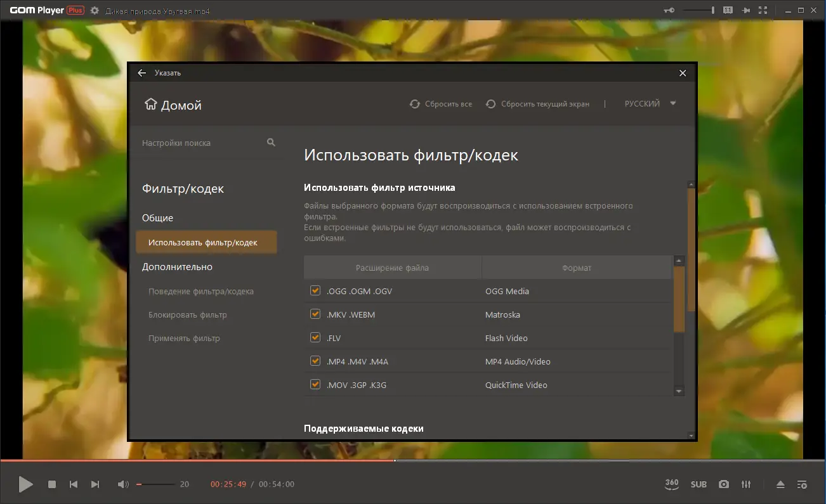Disable the .MKV .WEBM Matroska checkbox

tap(315, 314)
